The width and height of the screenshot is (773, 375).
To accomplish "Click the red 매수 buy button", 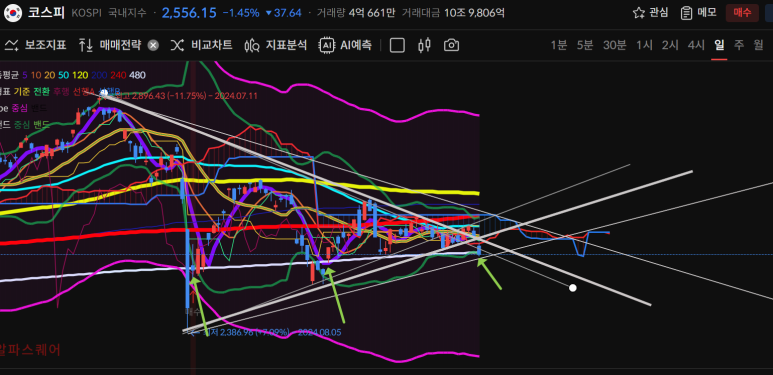I will 742,13.
